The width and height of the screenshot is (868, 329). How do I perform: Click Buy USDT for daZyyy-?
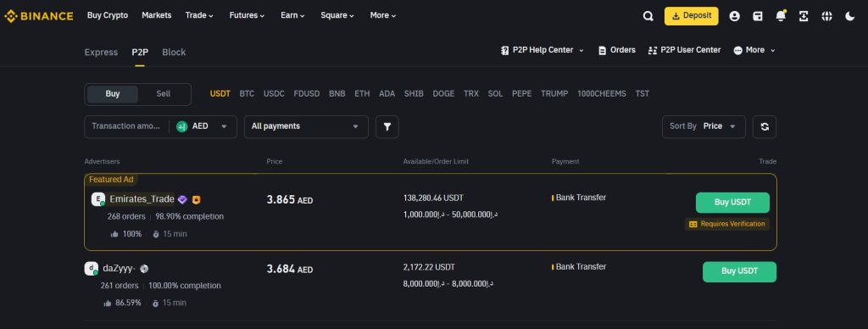pos(739,272)
